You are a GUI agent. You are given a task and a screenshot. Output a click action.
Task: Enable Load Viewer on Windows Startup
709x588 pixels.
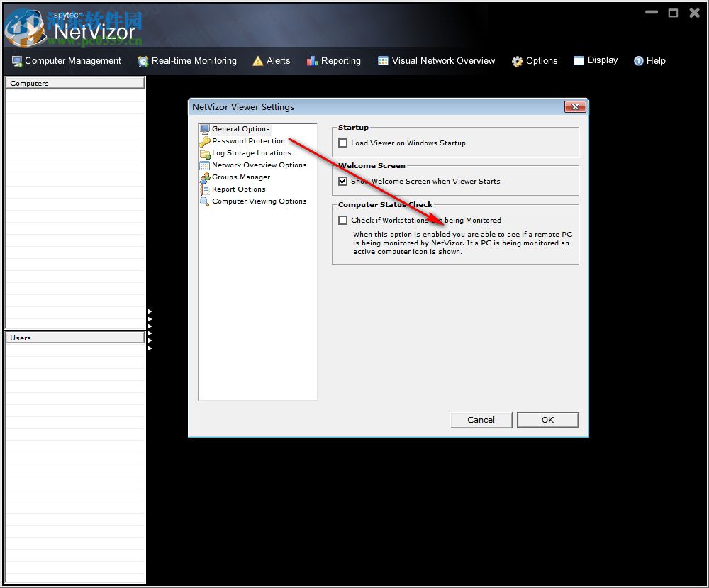pyautogui.click(x=342, y=143)
